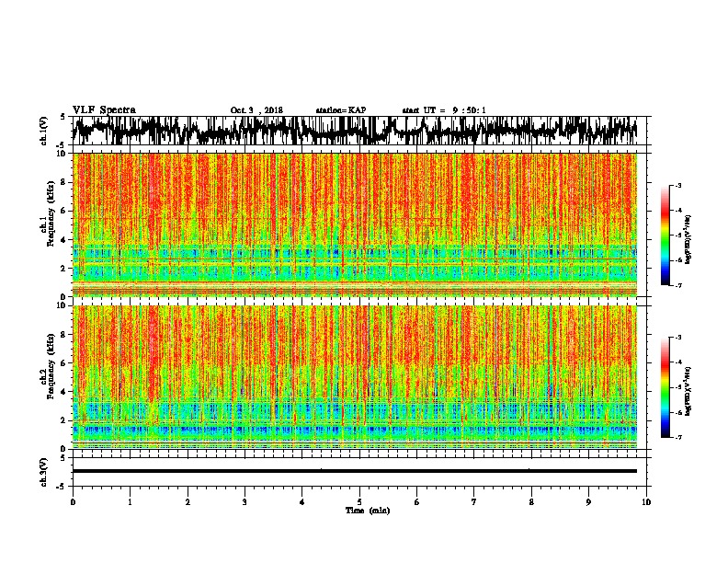Viewport: 728px width, 563px height.
Task: Click the "6" kHz tick of ch.2 frequency axis
Action: [x=64, y=362]
